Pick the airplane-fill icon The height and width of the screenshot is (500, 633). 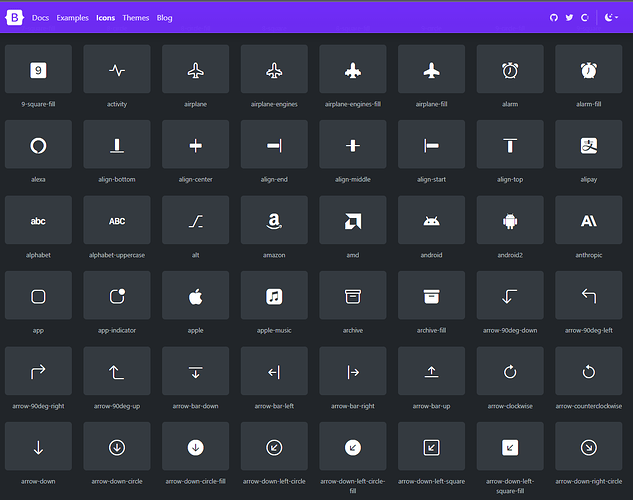(432, 69)
